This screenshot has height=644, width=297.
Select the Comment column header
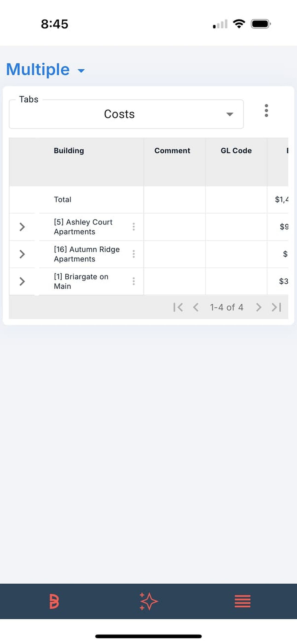(172, 150)
